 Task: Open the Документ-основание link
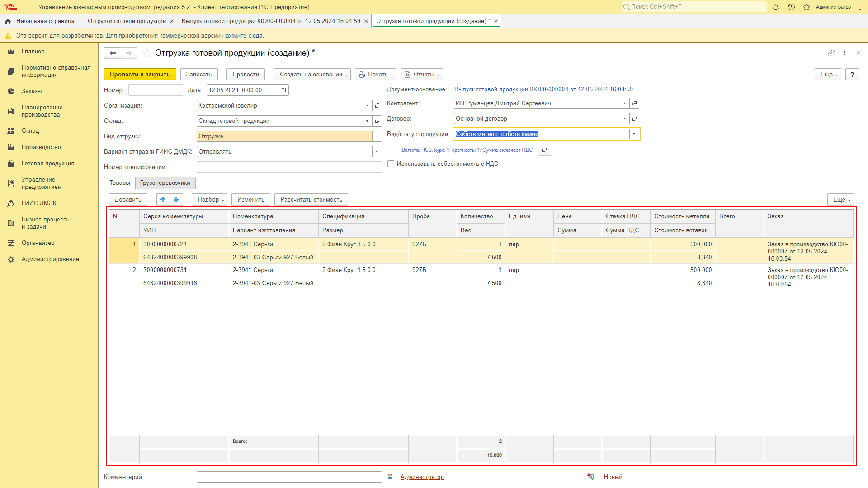pyautogui.click(x=543, y=89)
